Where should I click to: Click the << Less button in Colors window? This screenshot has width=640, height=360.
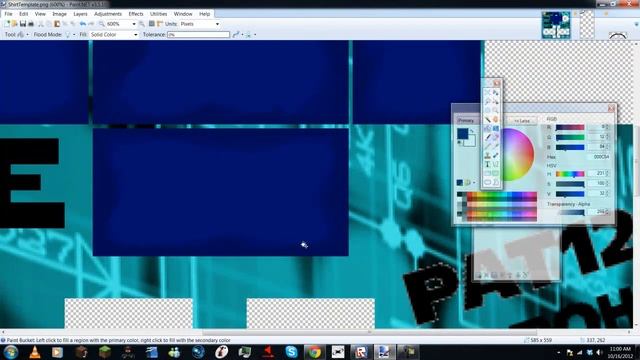[522, 121]
